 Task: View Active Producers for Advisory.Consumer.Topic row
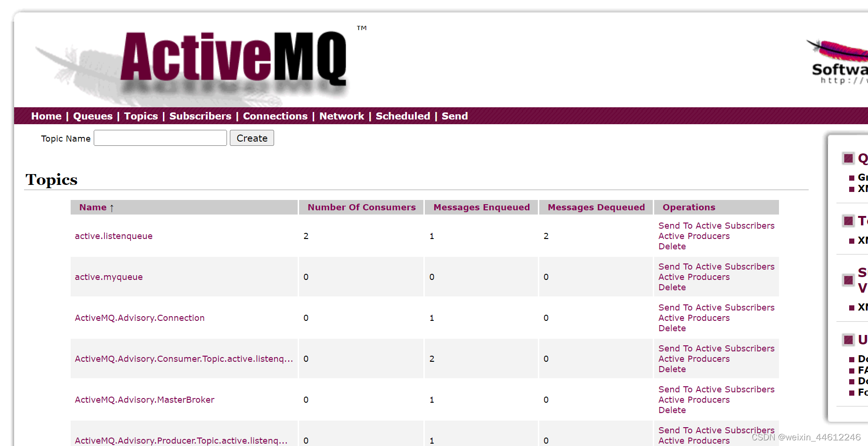[694, 358]
